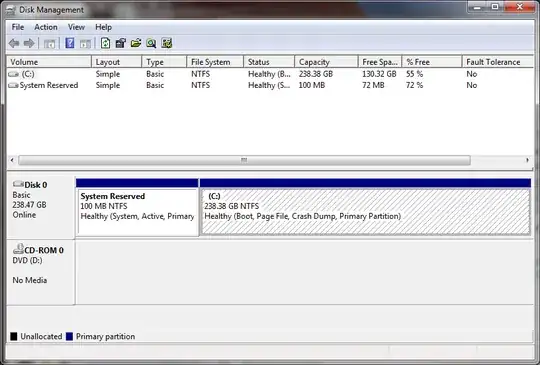Click the horizontal scrollbar right arrow

527,160
